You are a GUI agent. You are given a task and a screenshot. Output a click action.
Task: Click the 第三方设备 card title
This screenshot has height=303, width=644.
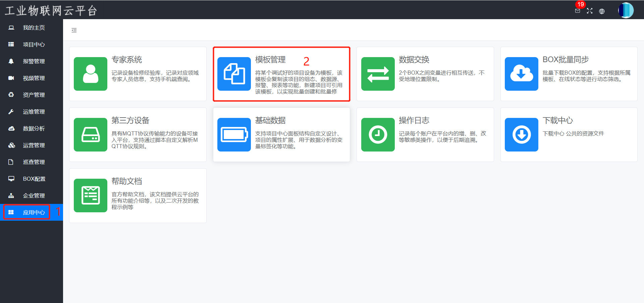[x=130, y=121]
